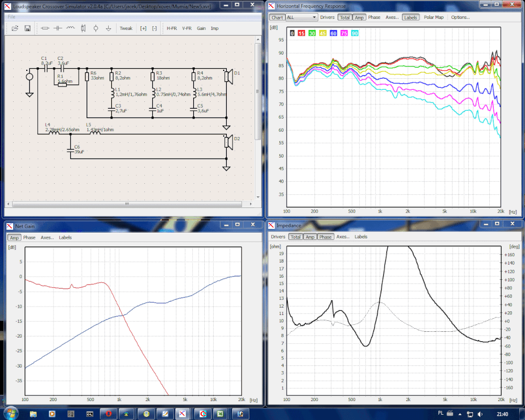Select the driver speaker component tool
The image size is (525, 420).
point(83,28)
